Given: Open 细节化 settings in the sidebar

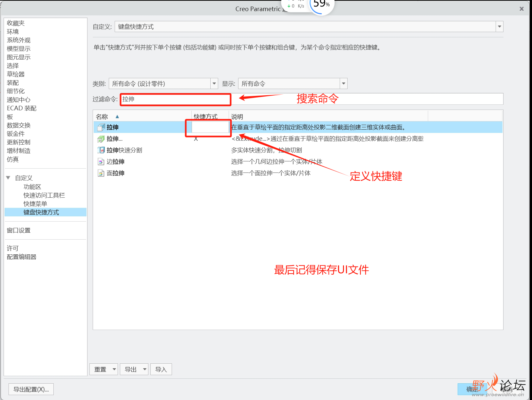Looking at the screenshot, I should tap(16, 91).
